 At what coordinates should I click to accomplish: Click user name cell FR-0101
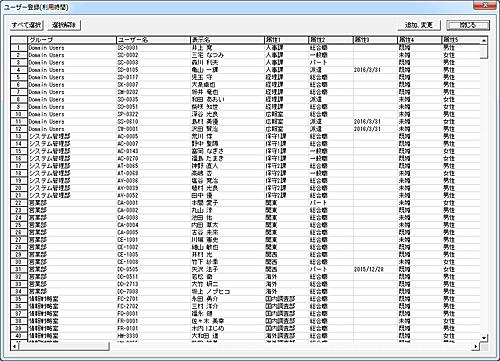(128, 328)
